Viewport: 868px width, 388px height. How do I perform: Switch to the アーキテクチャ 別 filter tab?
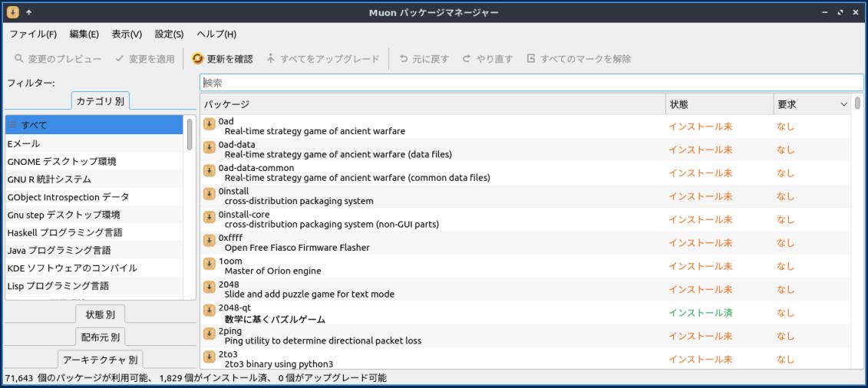pyautogui.click(x=101, y=360)
